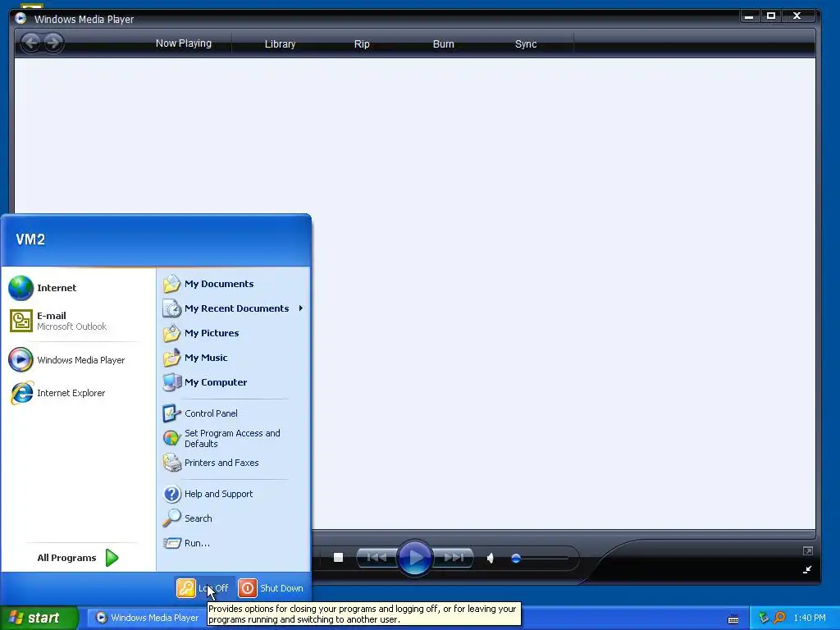Expand My Recent Documents submenu arrow
Screen dimensions: 840x630
(301, 308)
